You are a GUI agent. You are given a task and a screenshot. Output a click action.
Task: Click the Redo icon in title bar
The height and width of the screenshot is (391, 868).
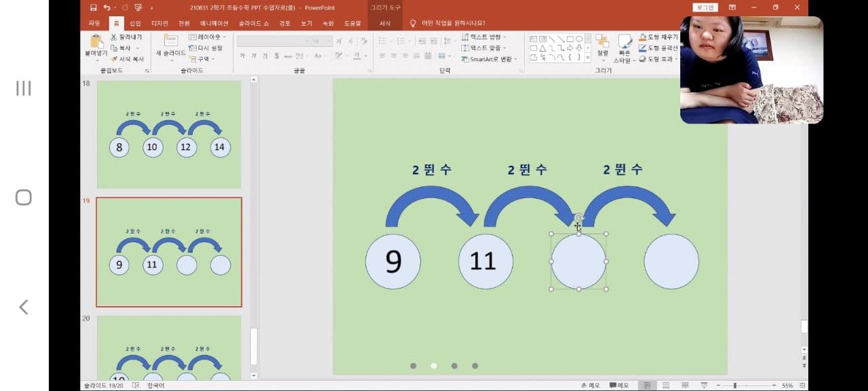[x=125, y=7]
